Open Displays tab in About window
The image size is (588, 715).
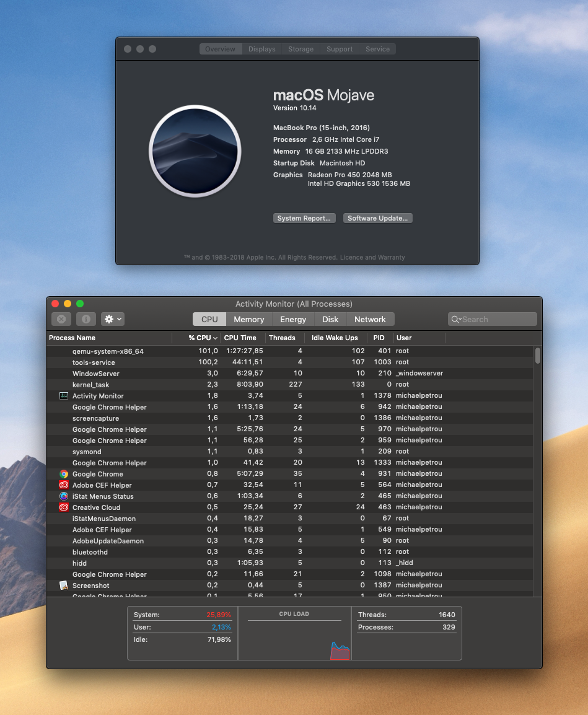(262, 49)
